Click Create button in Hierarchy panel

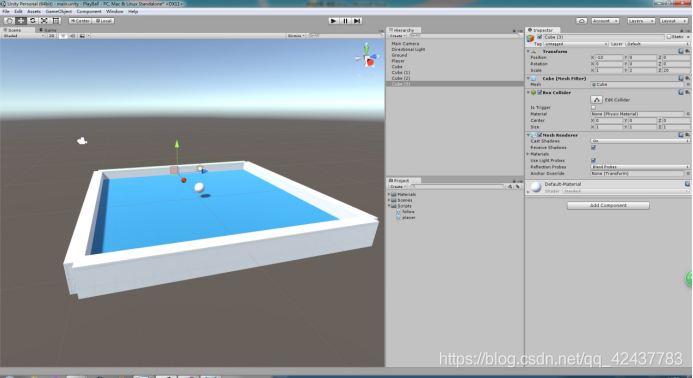tap(397, 36)
